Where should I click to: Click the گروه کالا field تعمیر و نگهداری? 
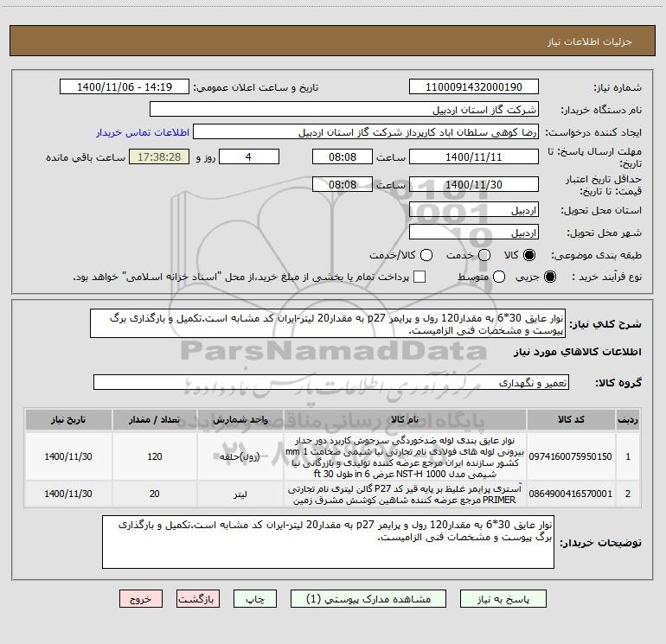click(x=331, y=382)
